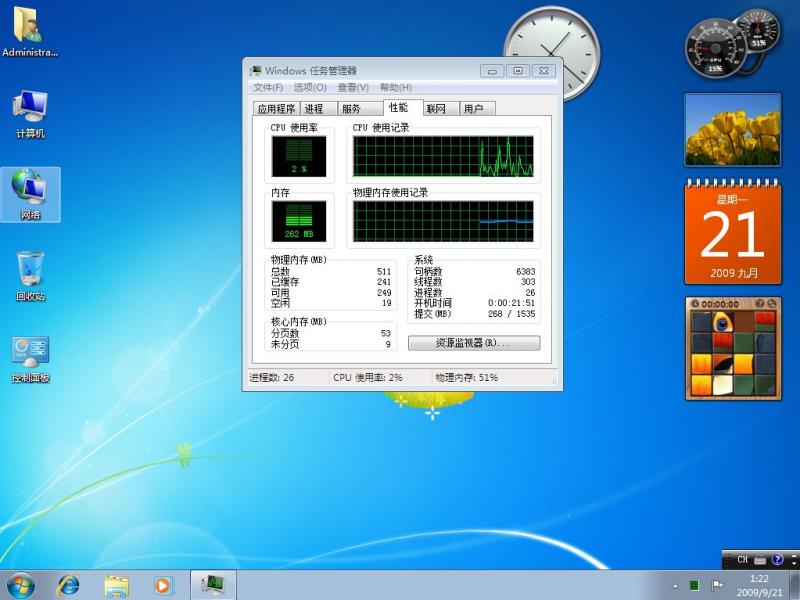
Task: Click the Task Manager title bar icon
Action: coord(255,70)
